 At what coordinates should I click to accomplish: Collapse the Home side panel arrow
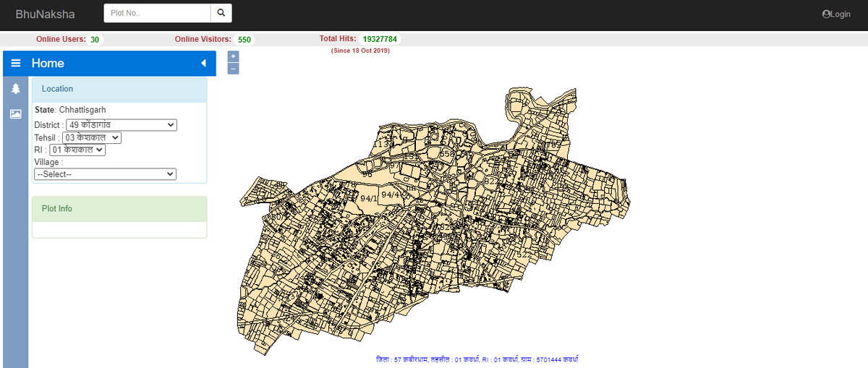[x=203, y=64]
